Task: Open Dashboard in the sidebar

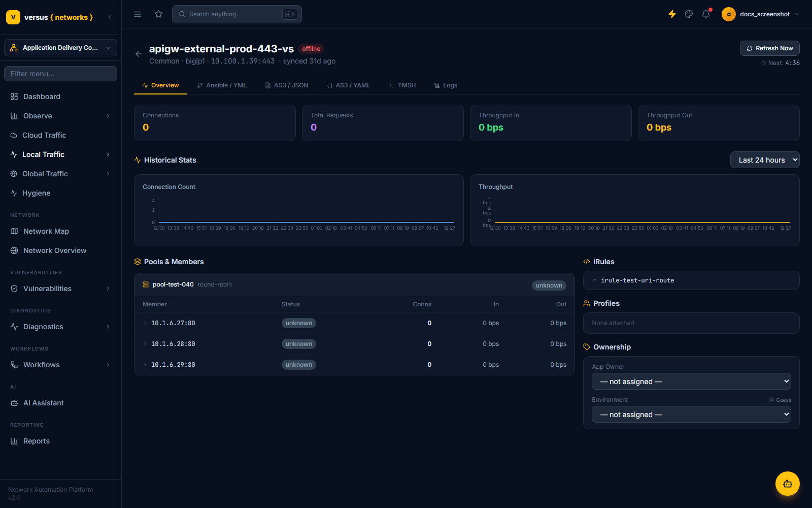Action: coord(61,97)
